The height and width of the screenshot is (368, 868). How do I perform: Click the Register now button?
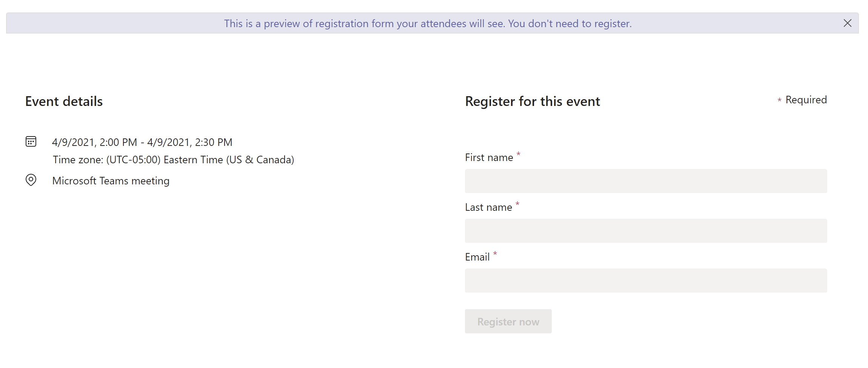[508, 321]
